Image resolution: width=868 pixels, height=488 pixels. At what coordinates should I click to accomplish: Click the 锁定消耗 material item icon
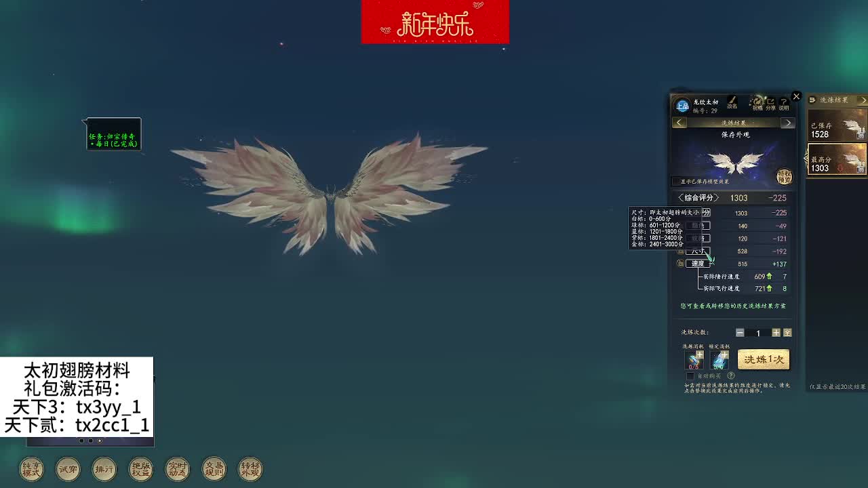point(719,360)
